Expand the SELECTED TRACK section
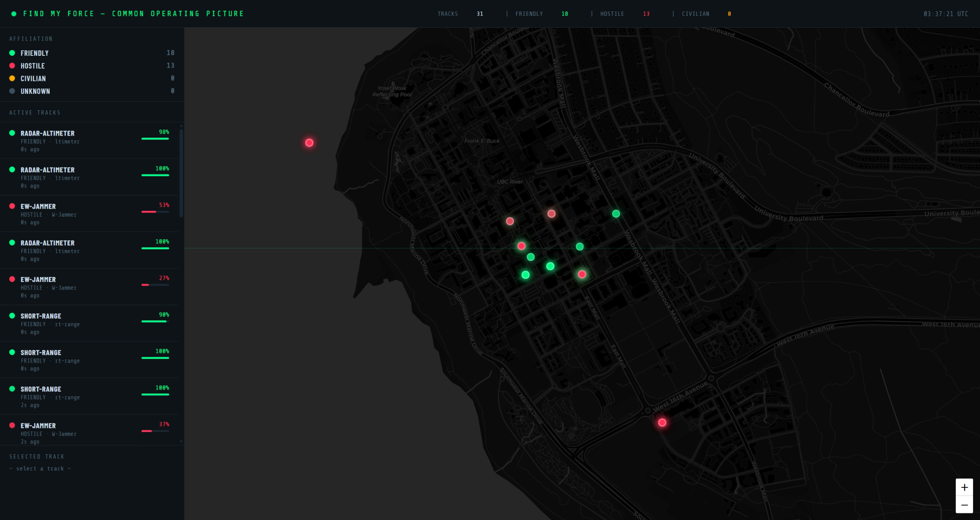Screen dimensions: 980x520 pyautogui.click(x=37, y=456)
